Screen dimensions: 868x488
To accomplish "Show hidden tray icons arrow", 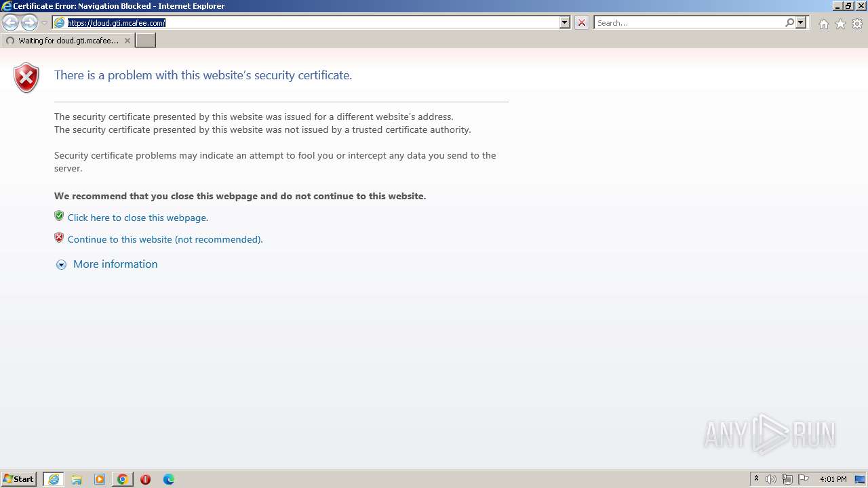I will 756,479.
